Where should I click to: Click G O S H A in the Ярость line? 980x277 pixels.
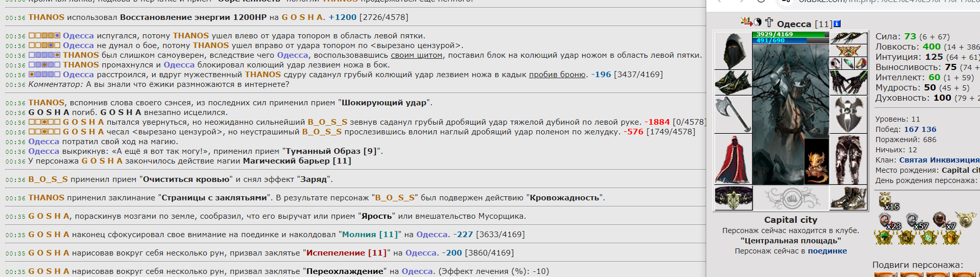pos(49,216)
